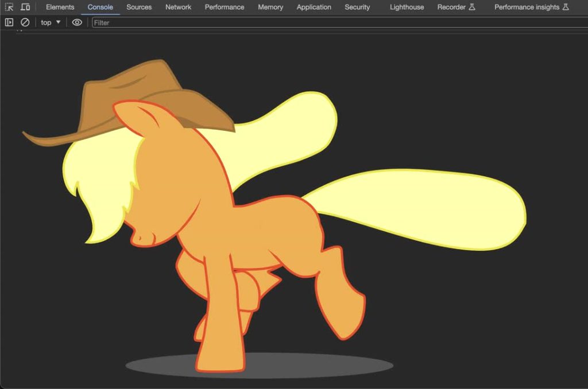Open the Memory tab

click(x=270, y=7)
